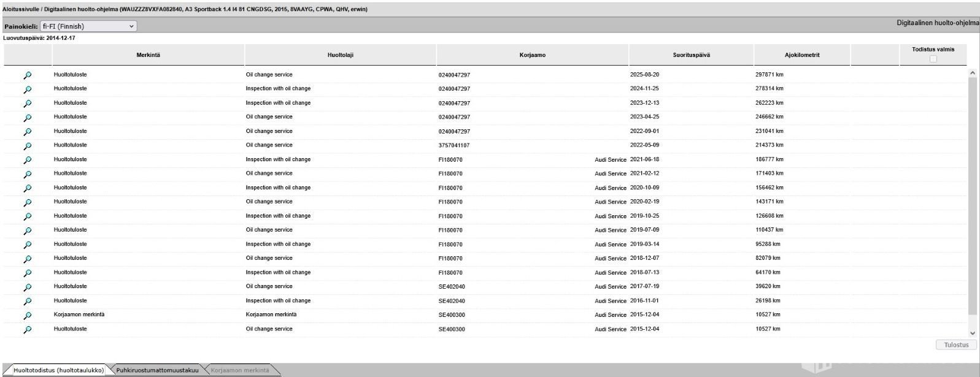Go to Aloitussivulle in the breadcrumb

click(x=21, y=9)
